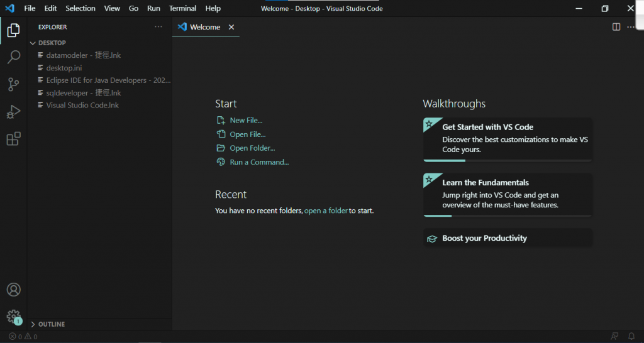Screen dimensions: 644x343
Task: Open the Accounts menu icon
Action: 14,290
